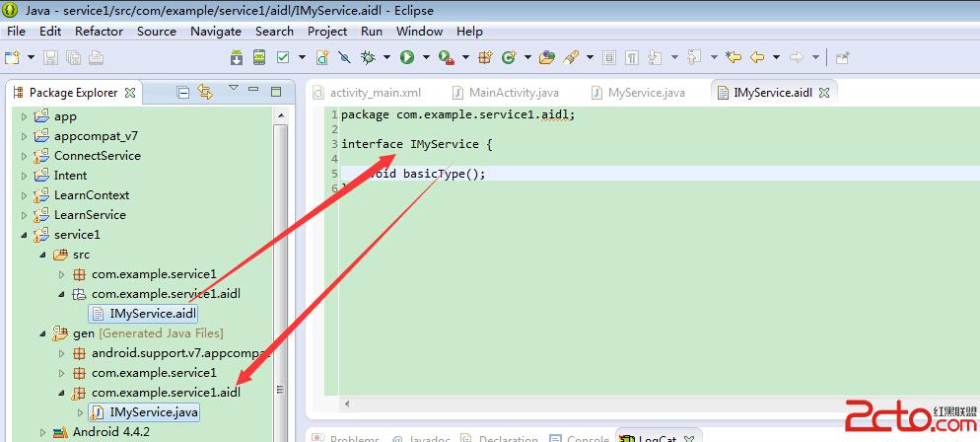Open the Window menu
The height and width of the screenshot is (442, 980).
click(419, 31)
